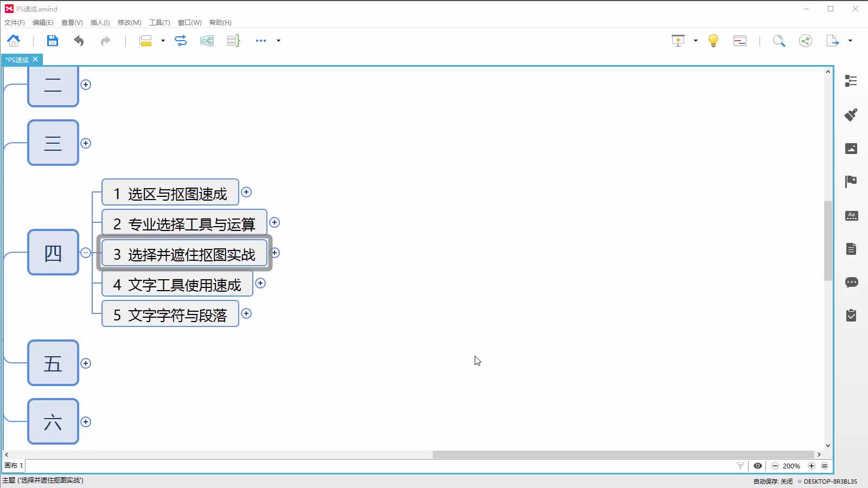
Task: Zoom in with plus button
Action: [x=812, y=466]
